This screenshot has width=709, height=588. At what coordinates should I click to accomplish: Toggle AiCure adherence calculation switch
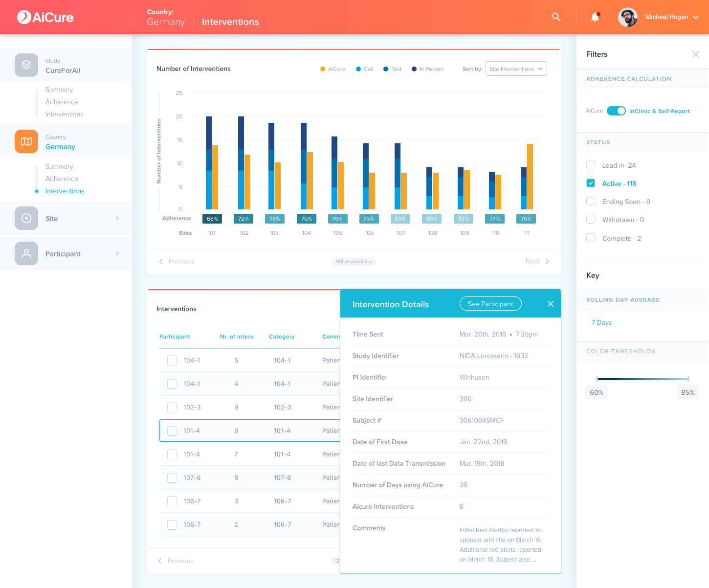(x=616, y=111)
